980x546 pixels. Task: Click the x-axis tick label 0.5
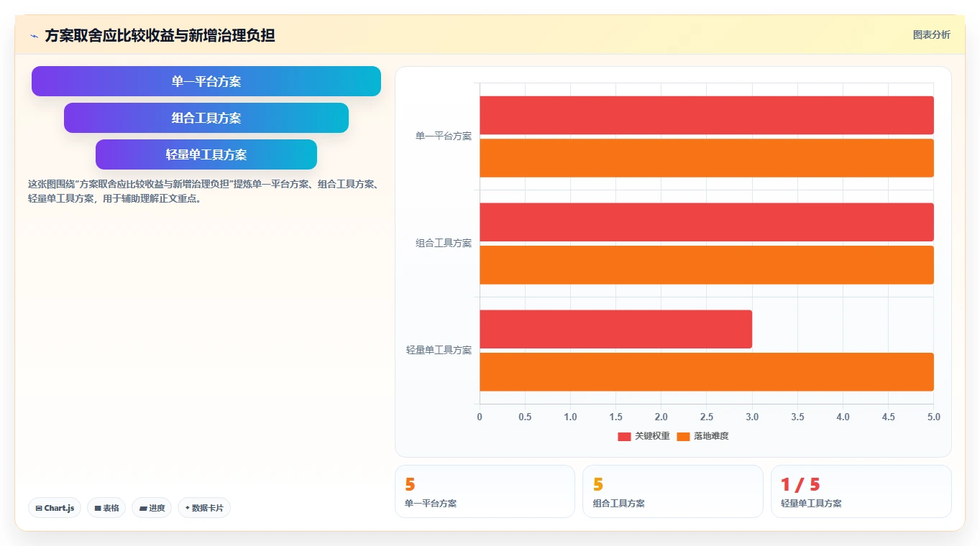(x=525, y=417)
